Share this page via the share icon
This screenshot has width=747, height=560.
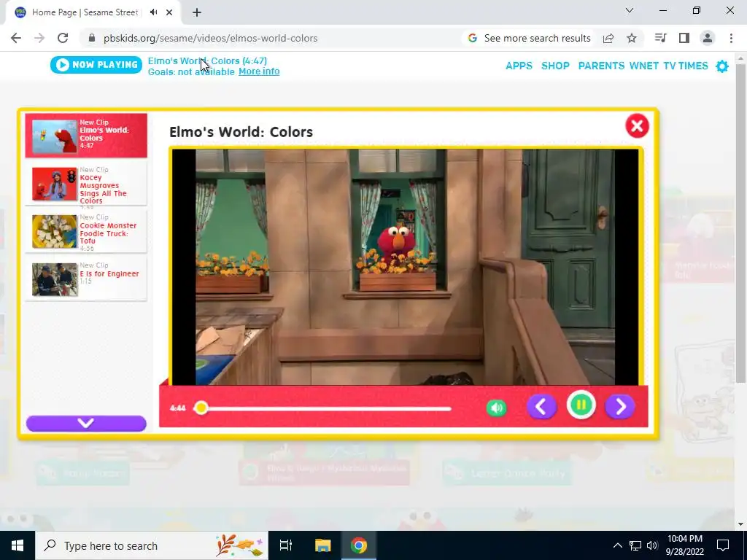[x=608, y=38]
